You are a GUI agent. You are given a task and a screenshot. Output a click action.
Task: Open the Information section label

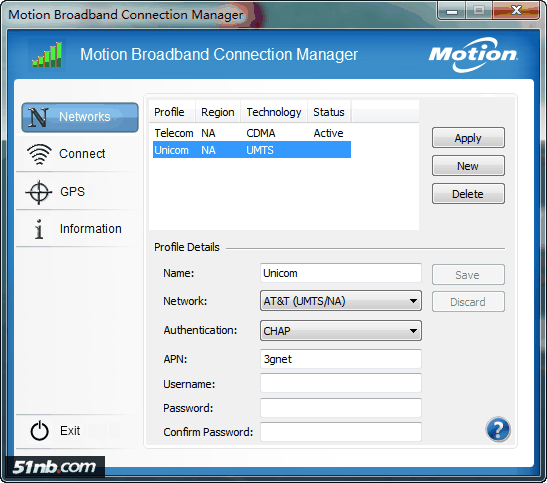click(x=91, y=229)
